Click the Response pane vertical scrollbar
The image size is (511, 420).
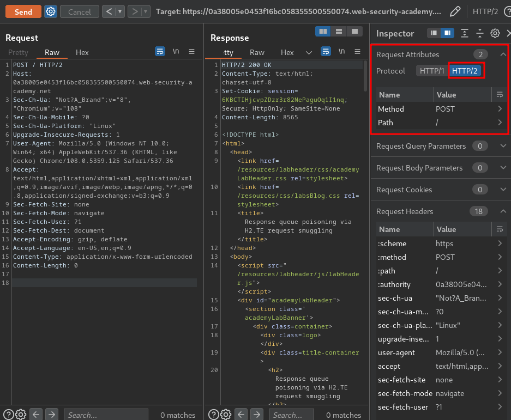365,76
